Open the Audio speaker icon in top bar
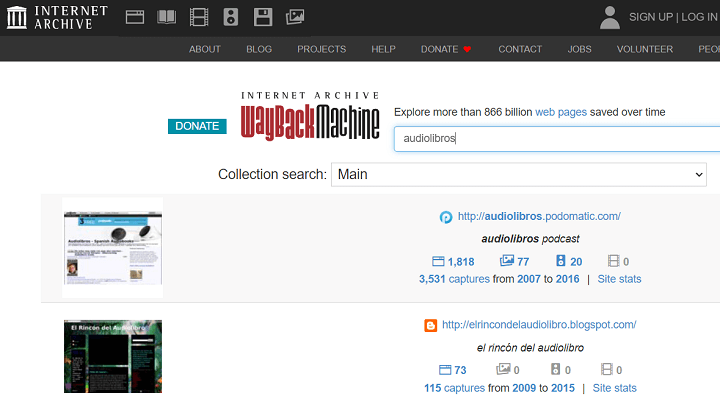 231,17
